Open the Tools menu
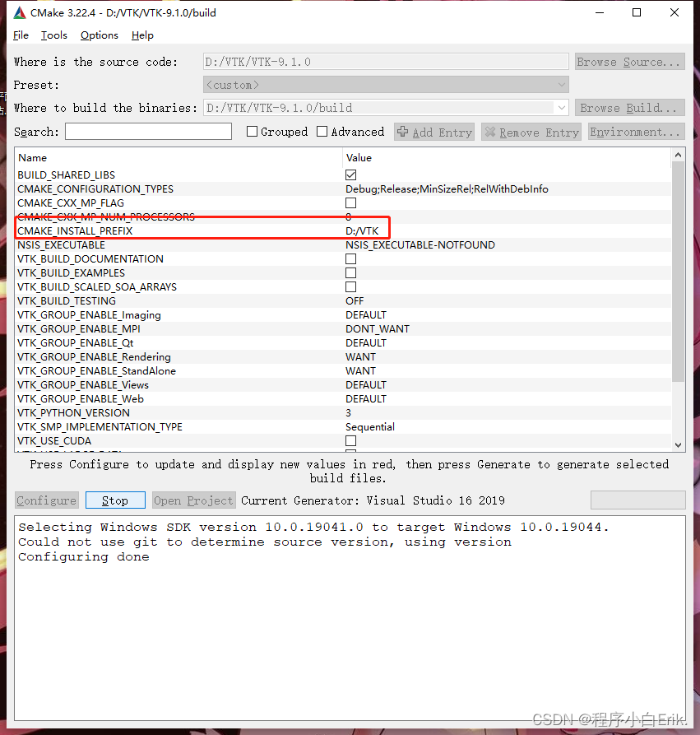The height and width of the screenshot is (735, 700). pyautogui.click(x=53, y=35)
